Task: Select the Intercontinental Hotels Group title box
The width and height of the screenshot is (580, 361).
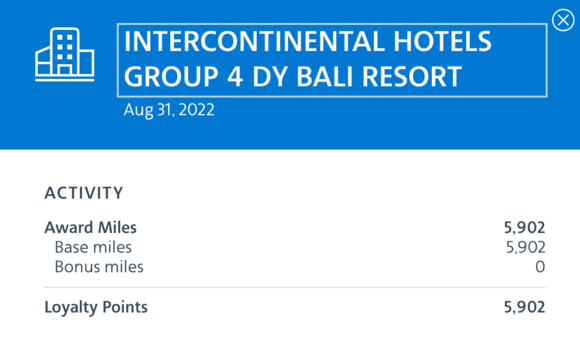Action: pos(332,60)
